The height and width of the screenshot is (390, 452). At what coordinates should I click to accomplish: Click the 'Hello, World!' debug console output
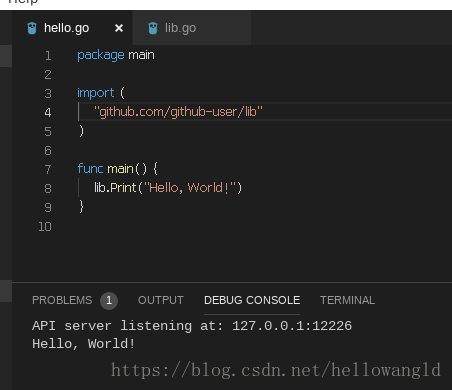click(83, 344)
